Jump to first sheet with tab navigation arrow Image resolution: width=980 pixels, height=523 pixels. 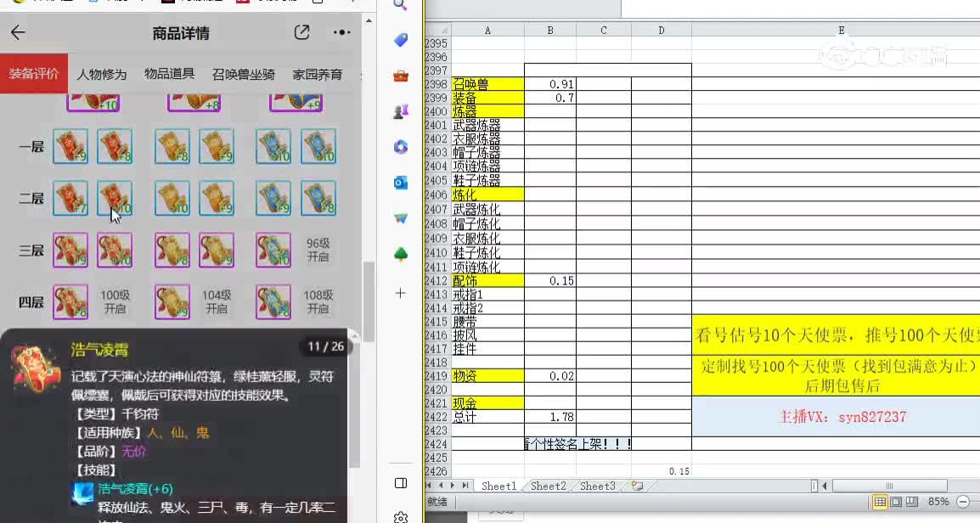coord(430,486)
